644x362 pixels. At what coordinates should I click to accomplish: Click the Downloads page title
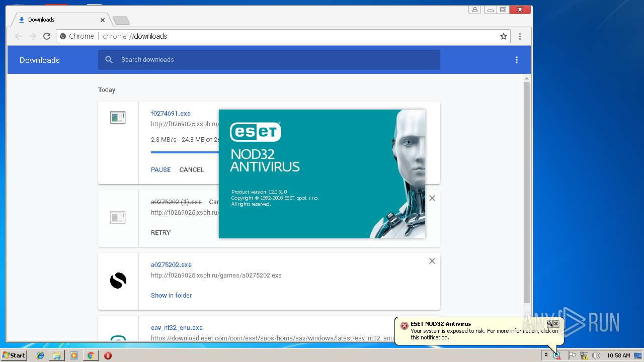coord(40,60)
